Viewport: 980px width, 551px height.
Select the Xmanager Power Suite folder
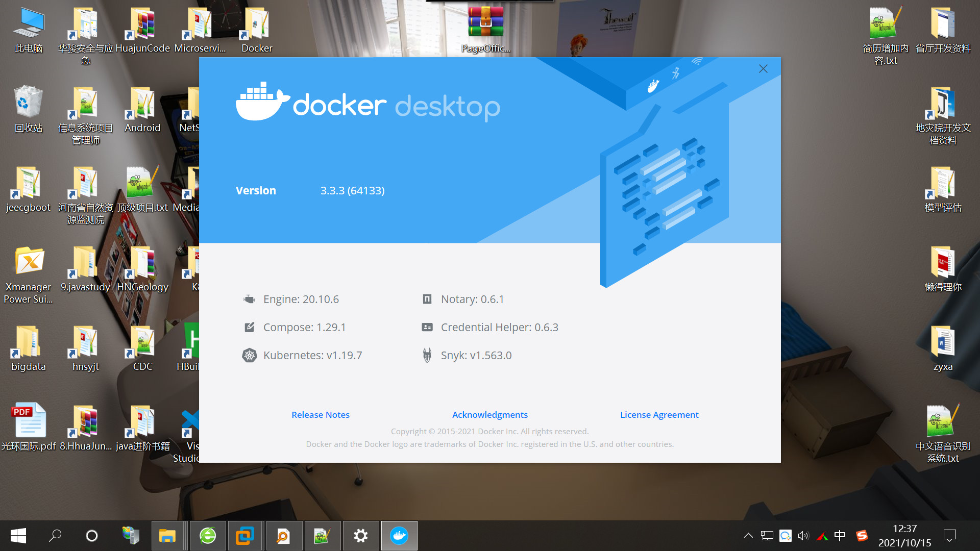tap(29, 275)
